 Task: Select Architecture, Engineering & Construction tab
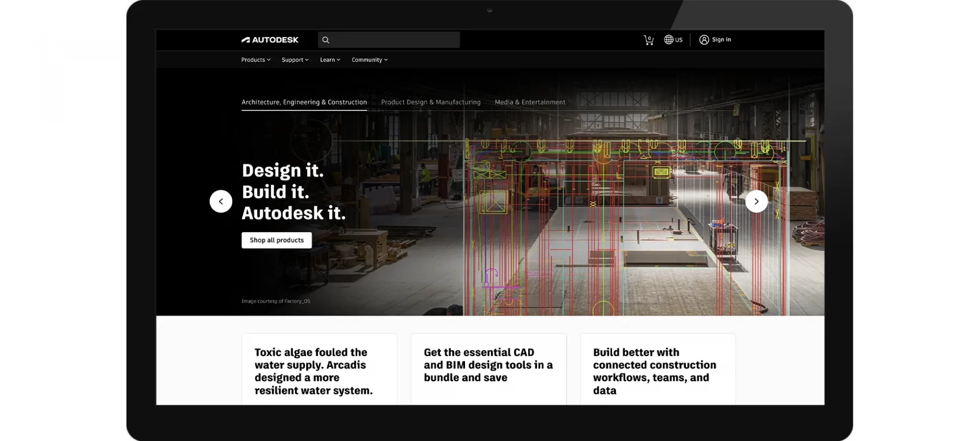304,102
